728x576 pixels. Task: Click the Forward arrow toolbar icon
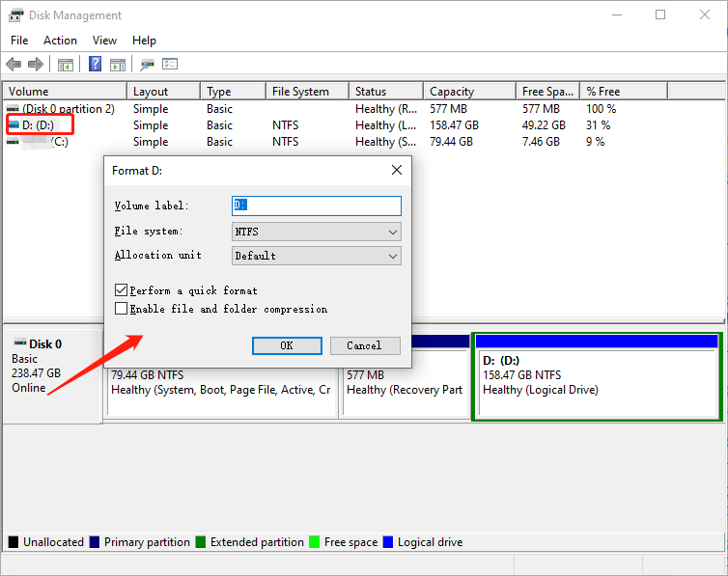click(36, 65)
